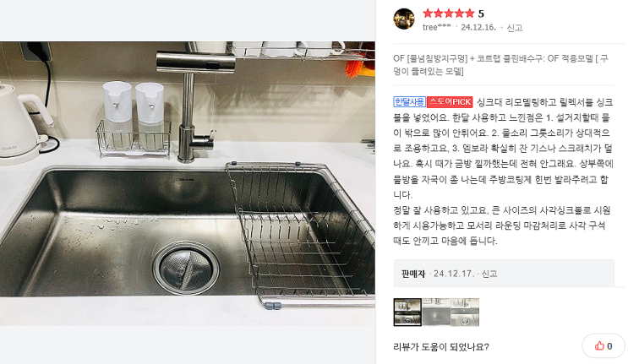The height and width of the screenshot is (364, 628).
Task: Select the purchased option text starting OF [물넘침방지구멍]
Action: tap(500, 65)
